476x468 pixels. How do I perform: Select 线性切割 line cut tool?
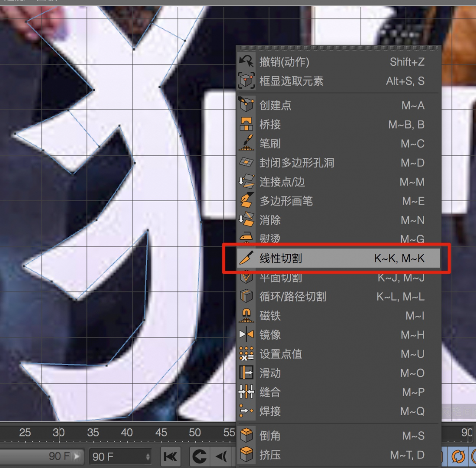coord(280,259)
